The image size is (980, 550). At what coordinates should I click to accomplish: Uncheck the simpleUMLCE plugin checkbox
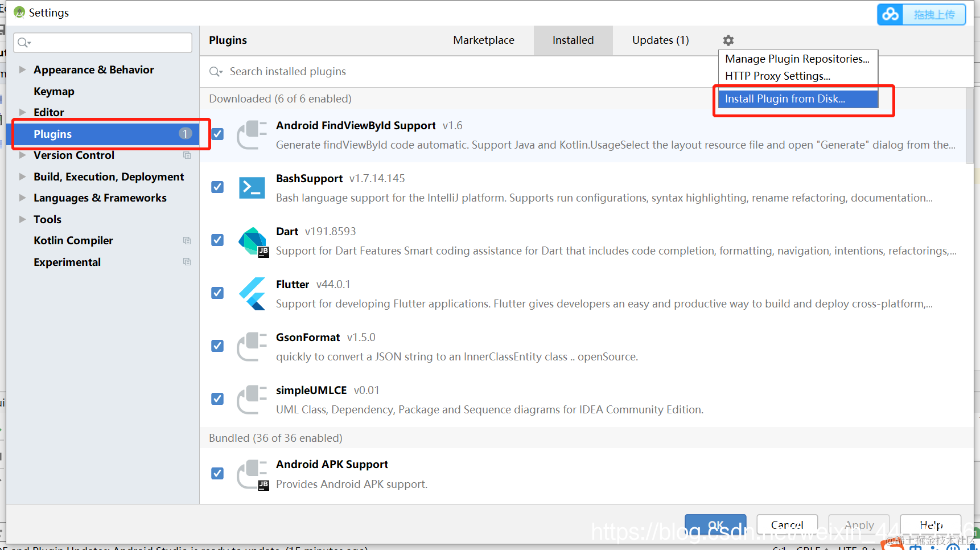tap(217, 399)
